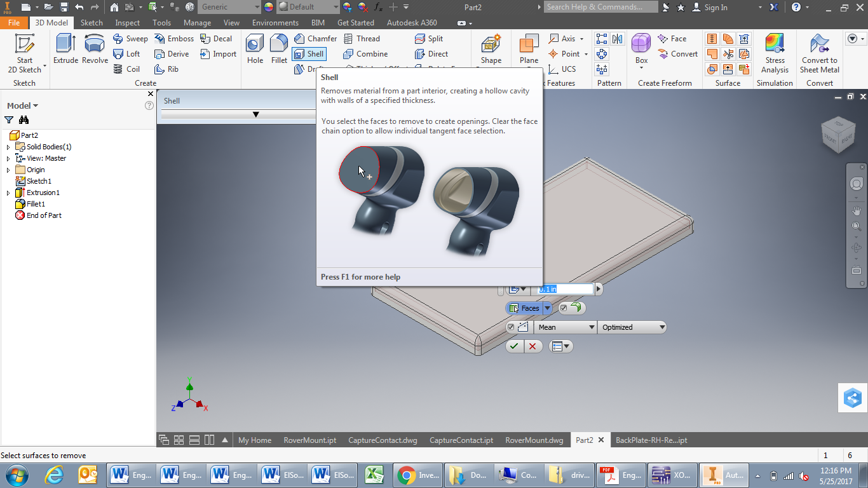Select the Pan tool in navigation bar

click(857, 210)
